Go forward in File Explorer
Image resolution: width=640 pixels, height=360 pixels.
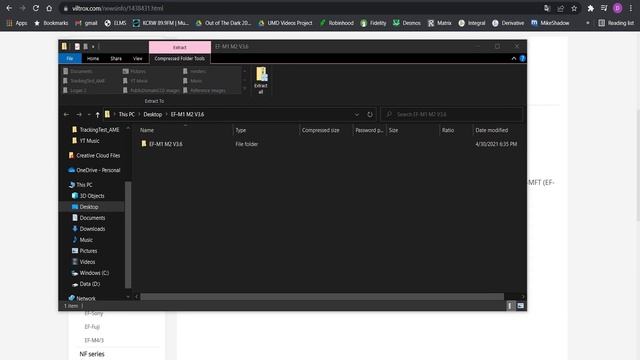79,115
